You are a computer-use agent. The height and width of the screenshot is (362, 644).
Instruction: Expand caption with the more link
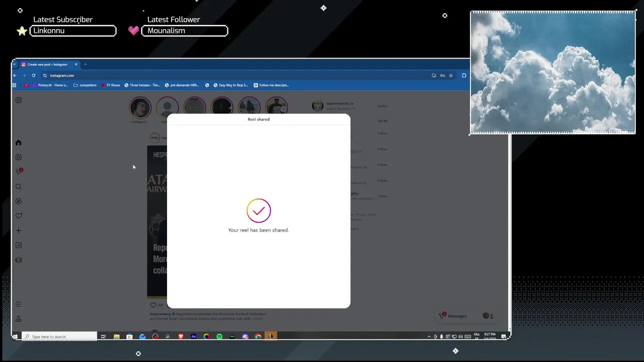(258, 318)
